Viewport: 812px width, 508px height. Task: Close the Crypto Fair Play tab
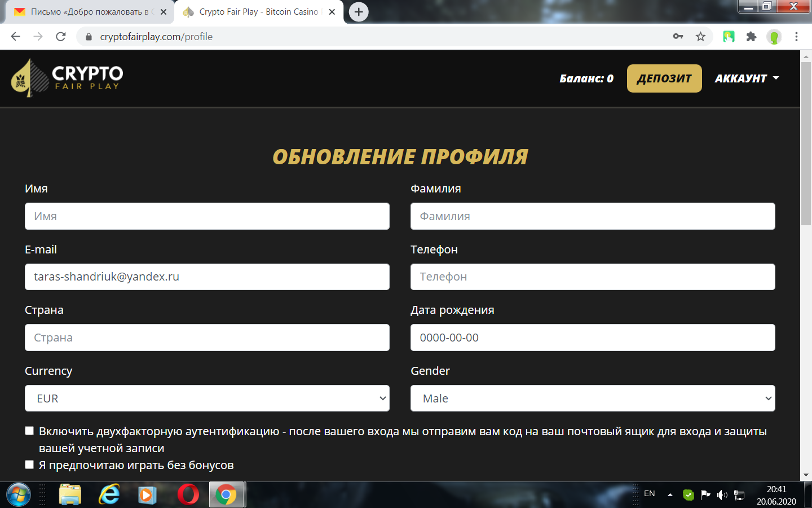coord(332,12)
